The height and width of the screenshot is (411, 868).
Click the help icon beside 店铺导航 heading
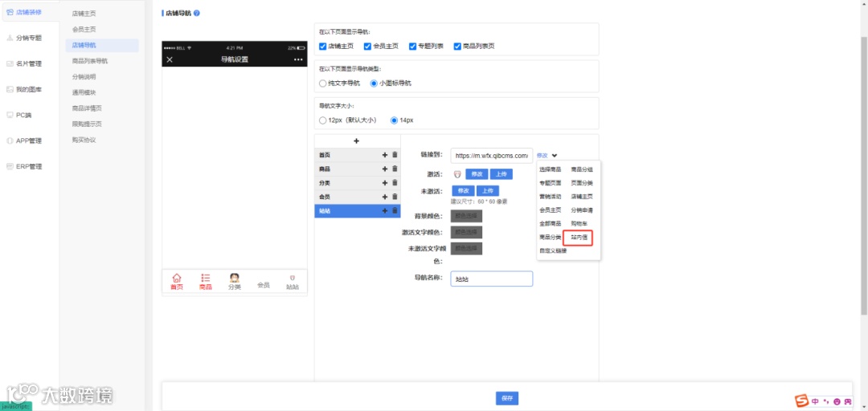coord(197,14)
